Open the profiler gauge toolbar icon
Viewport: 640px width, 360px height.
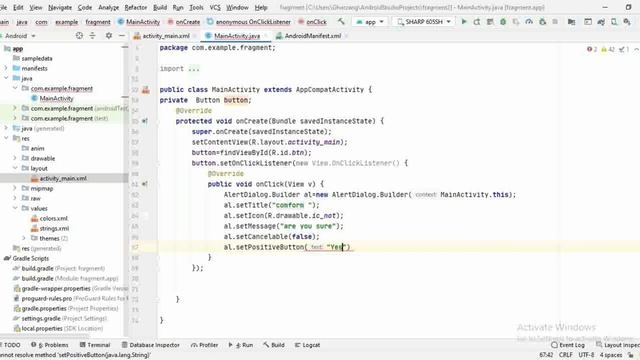[529, 22]
